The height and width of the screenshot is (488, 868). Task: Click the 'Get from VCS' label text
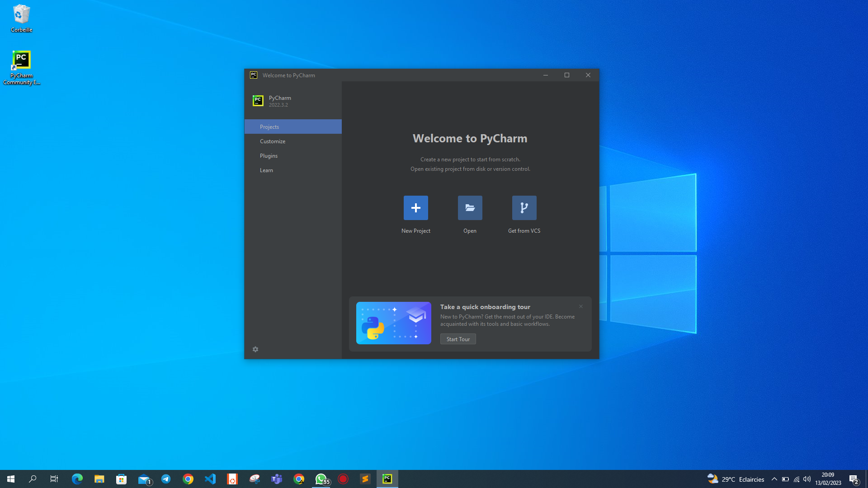click(524, 230)
